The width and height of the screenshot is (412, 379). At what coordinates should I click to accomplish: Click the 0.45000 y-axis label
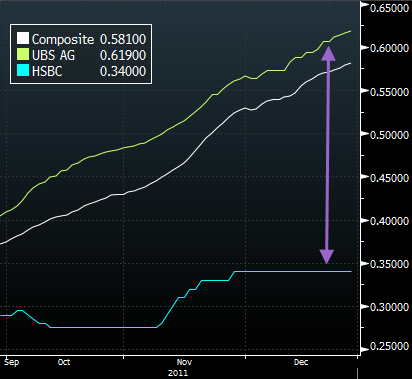pos(389,178)
